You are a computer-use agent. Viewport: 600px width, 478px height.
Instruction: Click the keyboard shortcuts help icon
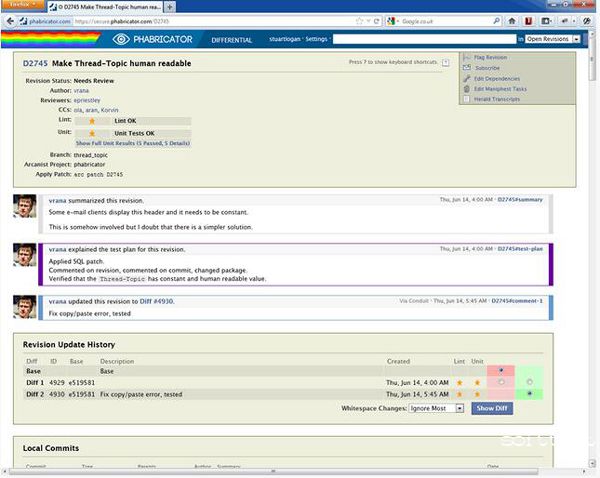coord(445,62)
